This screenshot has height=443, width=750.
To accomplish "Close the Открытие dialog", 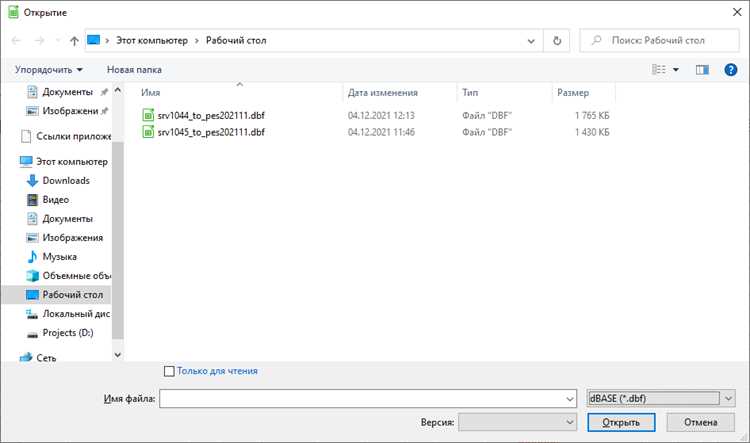I will pos(737,12).
